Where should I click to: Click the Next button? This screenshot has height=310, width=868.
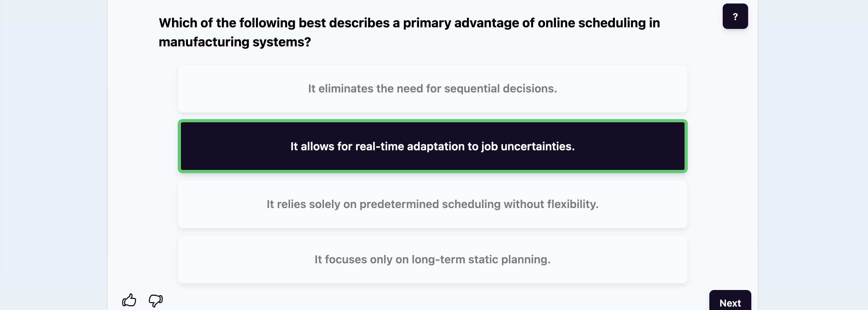pyautogui.click(x=730, y=302)
